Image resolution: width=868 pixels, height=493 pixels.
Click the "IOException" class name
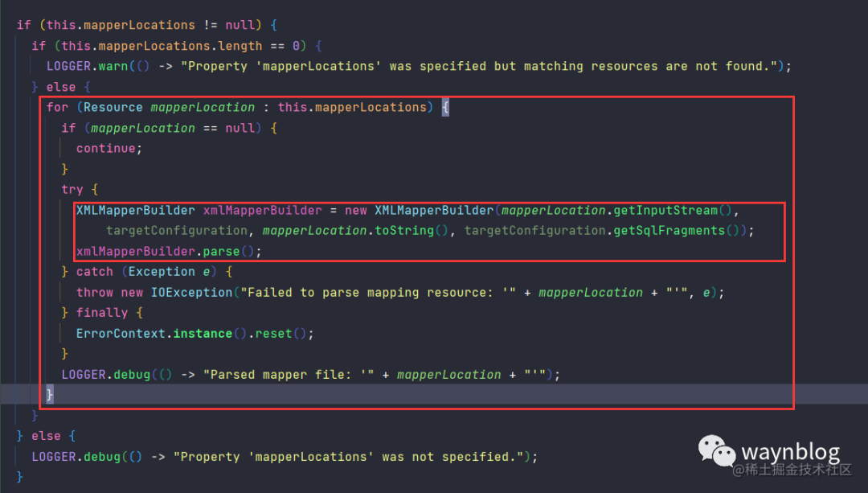(x=191, y=293)
